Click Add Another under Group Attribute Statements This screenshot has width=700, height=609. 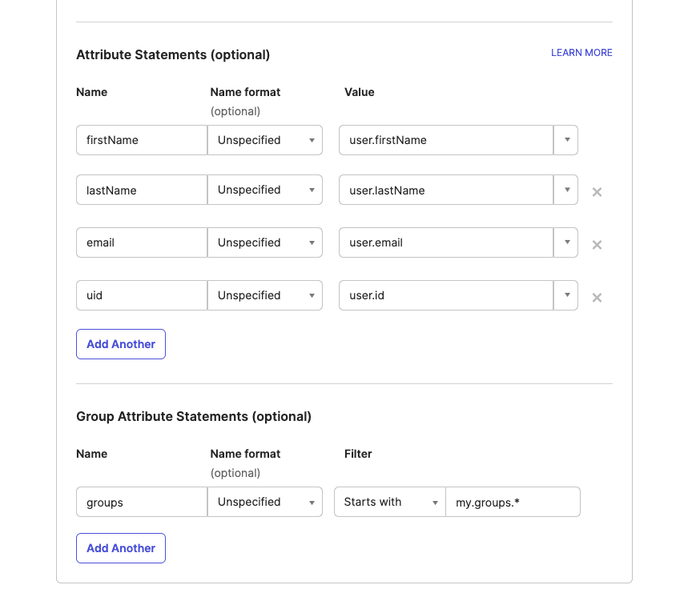pyautogui.click(x=120, y=547)
